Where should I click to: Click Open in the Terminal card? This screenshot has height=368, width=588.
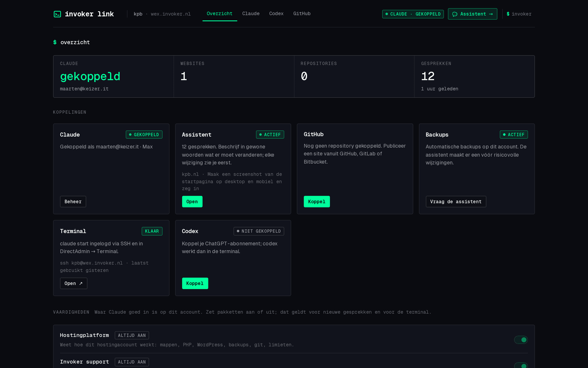[x=73, y=283]
